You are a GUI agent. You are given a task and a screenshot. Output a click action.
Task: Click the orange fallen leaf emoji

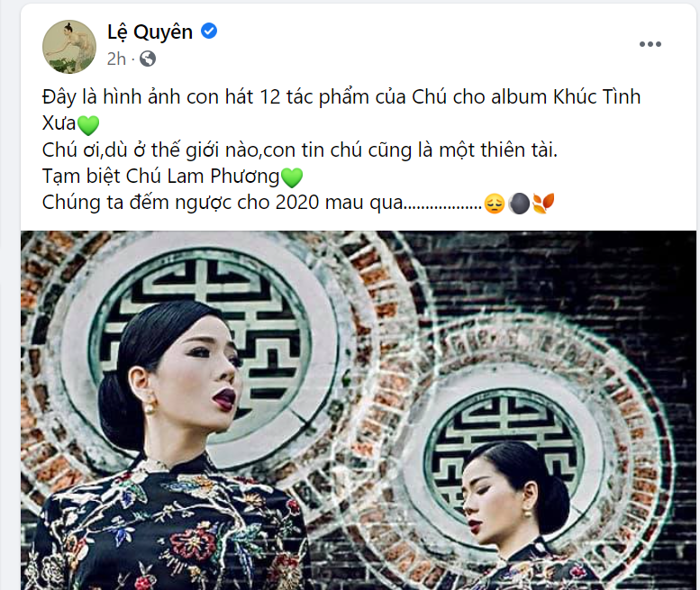543,204
